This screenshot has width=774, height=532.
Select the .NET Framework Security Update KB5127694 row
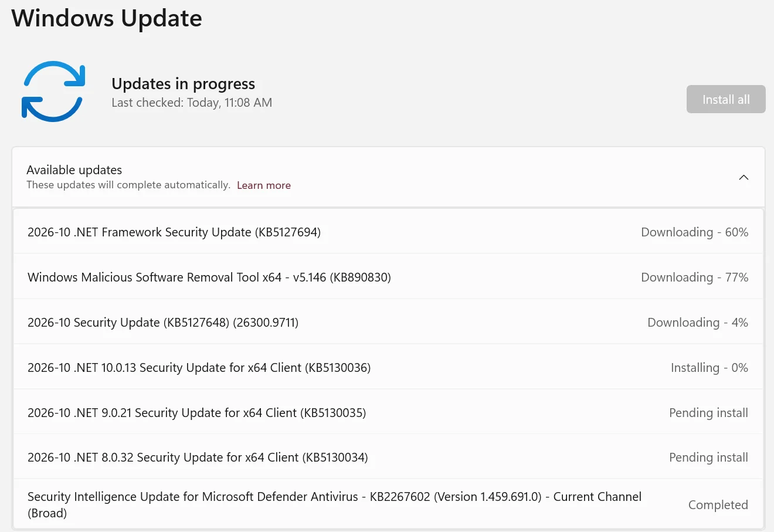pos(388,232)
